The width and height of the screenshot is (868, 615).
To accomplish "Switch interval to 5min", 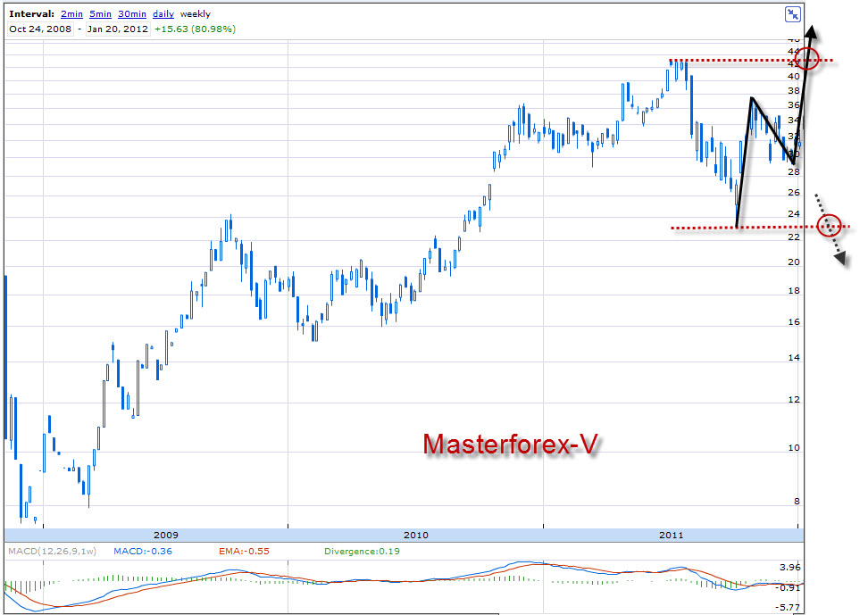I will [x=100, y=14].
